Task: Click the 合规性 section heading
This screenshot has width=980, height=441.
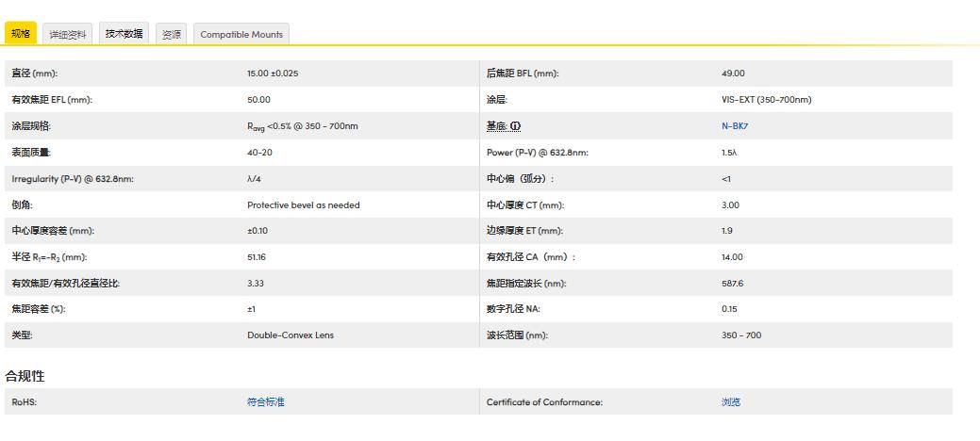Action: click(x=27, y=376)
